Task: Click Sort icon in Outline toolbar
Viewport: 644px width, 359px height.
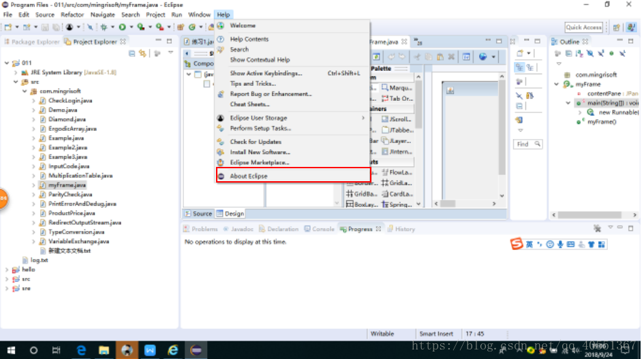Action: (579, 53)
